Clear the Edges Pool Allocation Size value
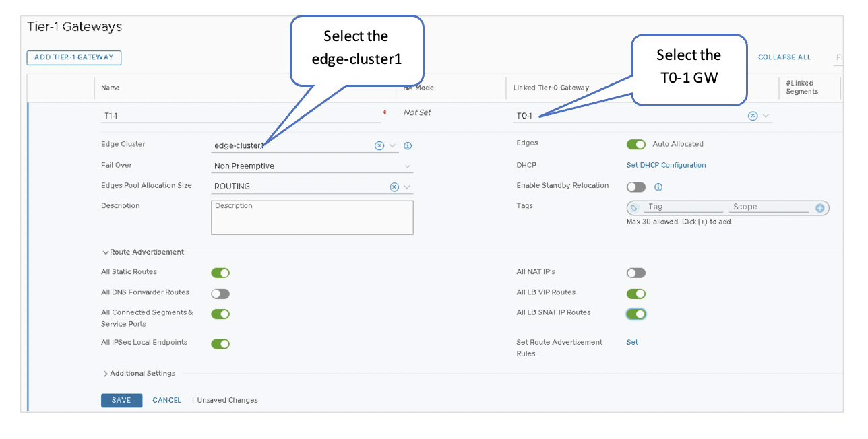 (x=394, y=187)
